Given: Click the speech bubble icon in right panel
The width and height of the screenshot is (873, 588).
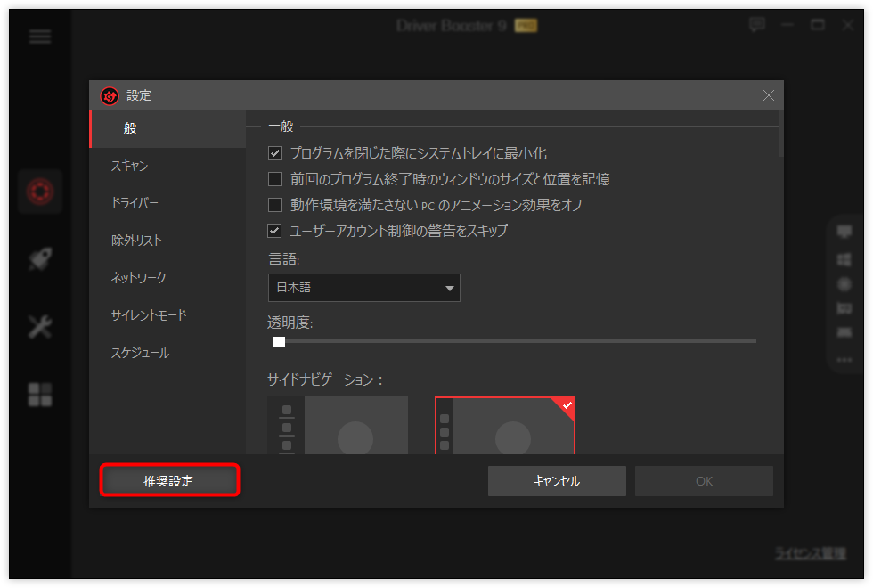Looking at the screenshot, I should [844, 232].
